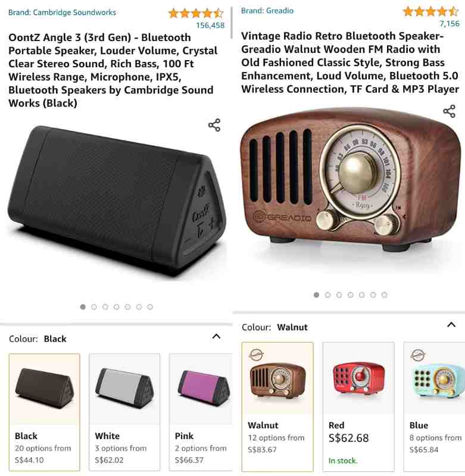Choose the Black OontZ speaker option

coord(45,412)
